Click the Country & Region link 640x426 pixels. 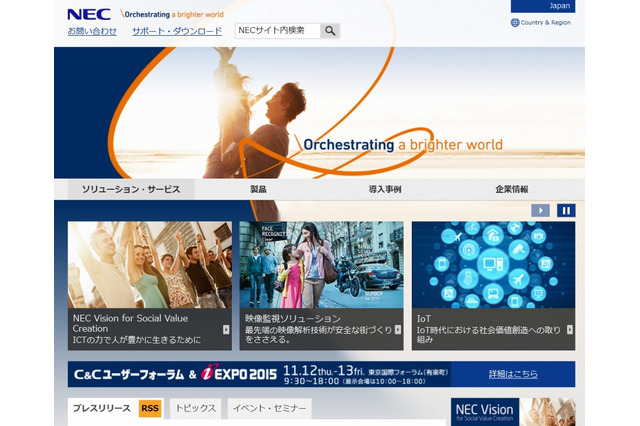click(x=546, y=22)
